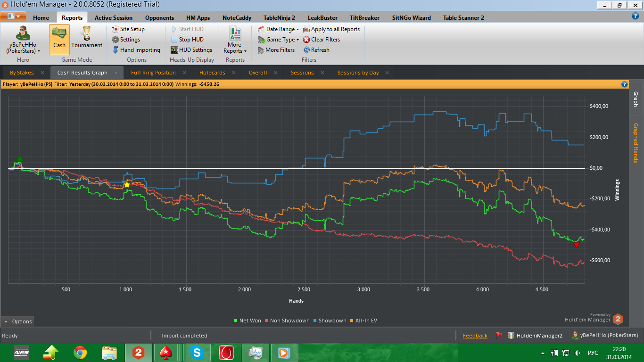Open file explorer from the taskbar
The image size is (644, 362).
coord(109,353)
